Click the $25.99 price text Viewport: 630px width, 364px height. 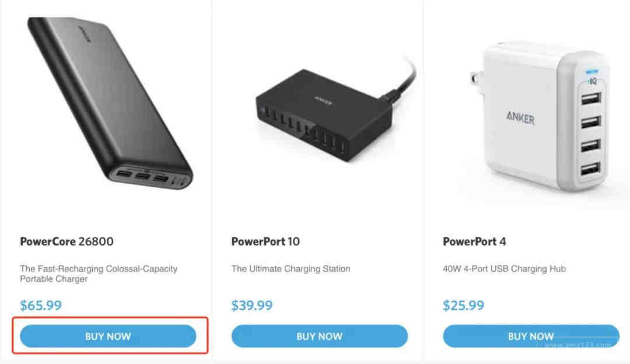(x=463, y=305)
